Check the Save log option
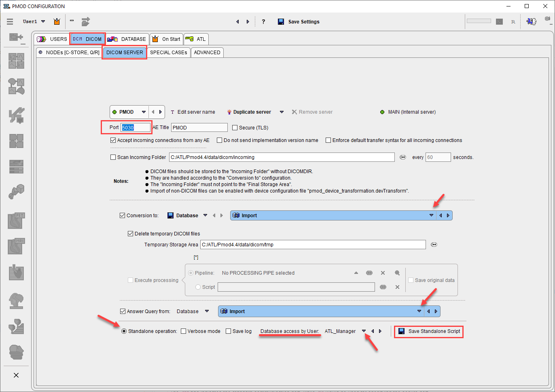The height and width of the screenshot is (392, 555). pos(229,331)
